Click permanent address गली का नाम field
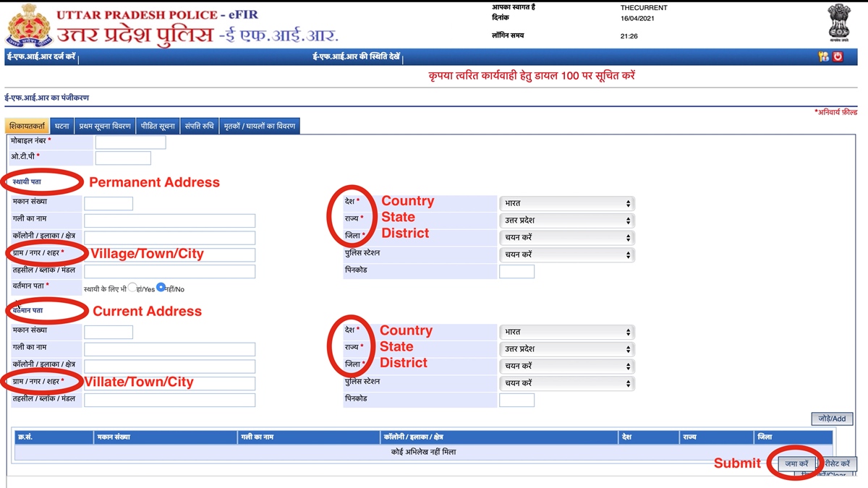The image size is (868, 488). (x=170, y=221)
